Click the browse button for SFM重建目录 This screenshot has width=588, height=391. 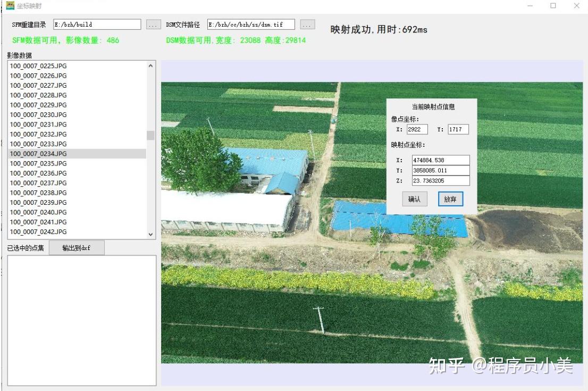pos(153,25)
